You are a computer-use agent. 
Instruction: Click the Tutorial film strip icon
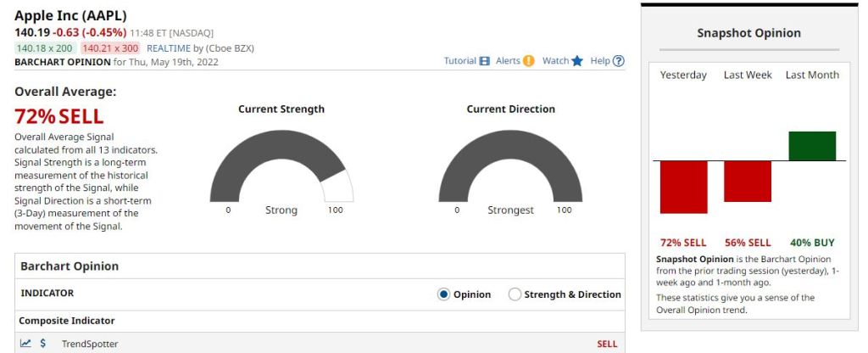click(485, 61)
